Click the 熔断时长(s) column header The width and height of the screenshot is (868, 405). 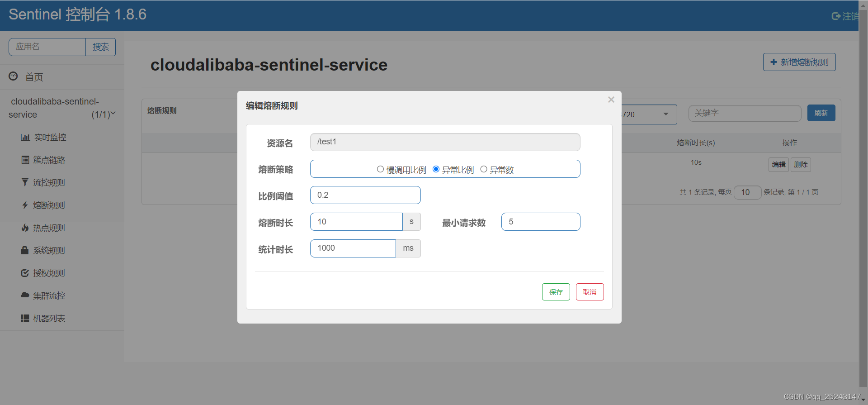pyautogui.click(x=696, y=143)
